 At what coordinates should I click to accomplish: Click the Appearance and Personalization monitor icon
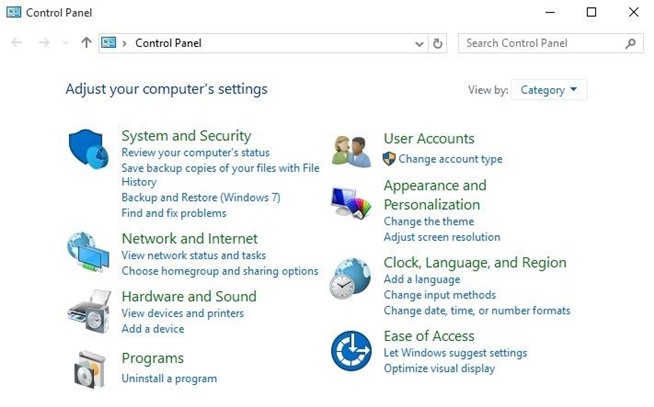pos(351,203)
